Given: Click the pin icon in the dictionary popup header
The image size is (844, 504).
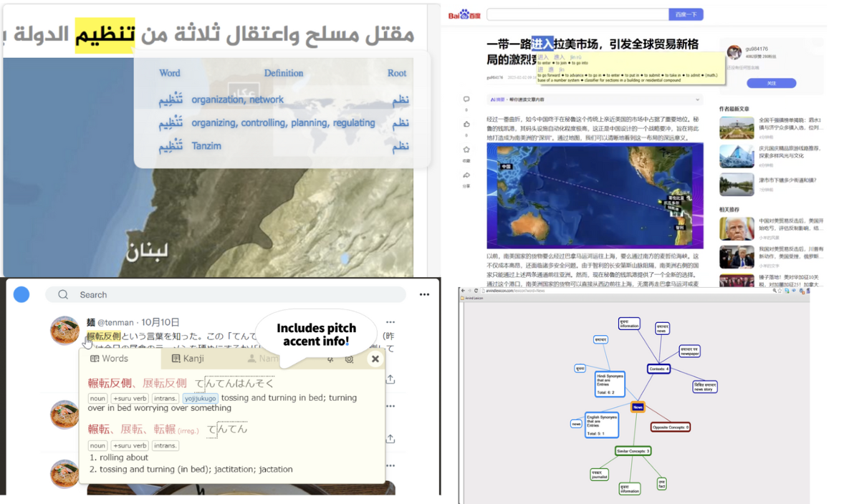Looking at the screenshot, I should (330, 359).
